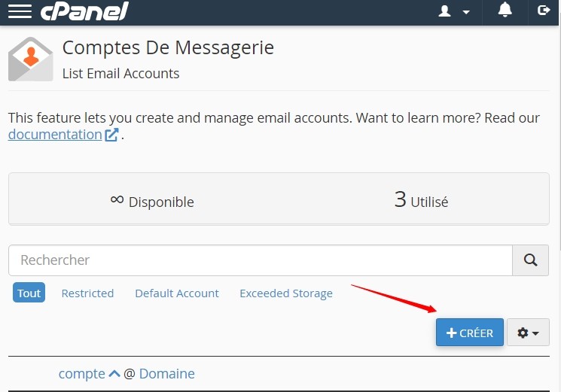Click the CRÉER button
This screenshot has width=561, height=392.
(469, 333)
